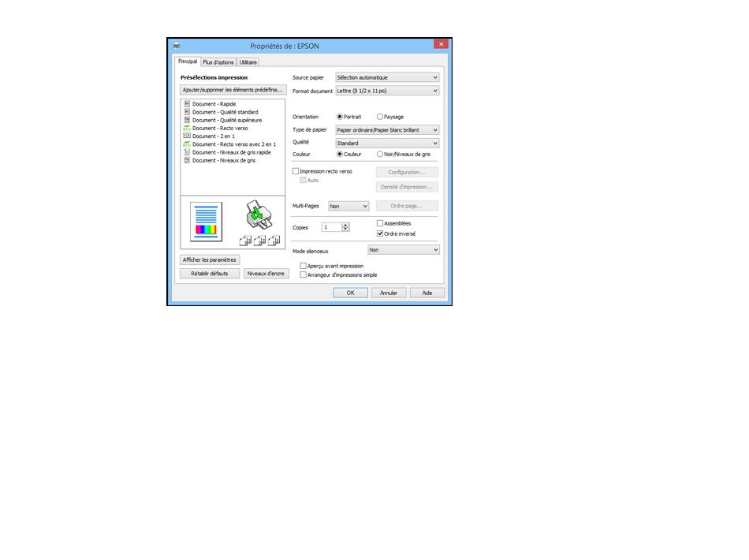Click the Annuler button
This screenshot has width=749, height=560.
(x=389, y=293)
